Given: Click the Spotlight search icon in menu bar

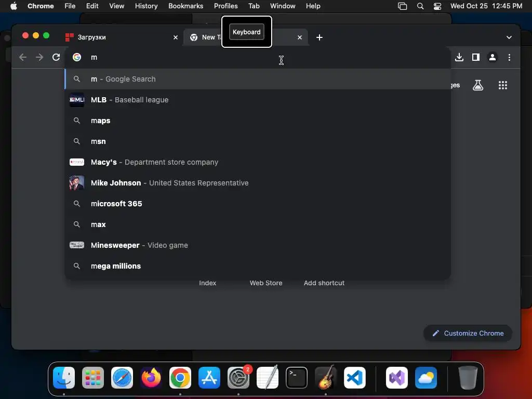Looking at the screenshot, I should (420, 6).
